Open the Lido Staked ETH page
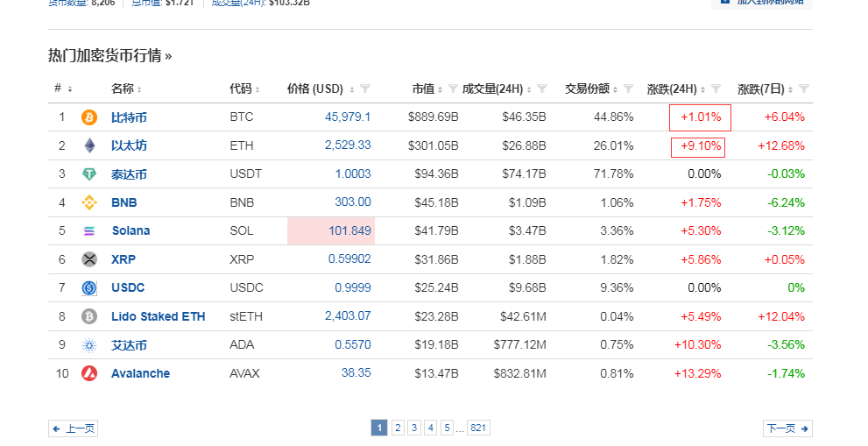This screenshot has width=868, height=446. pos(159,316)
